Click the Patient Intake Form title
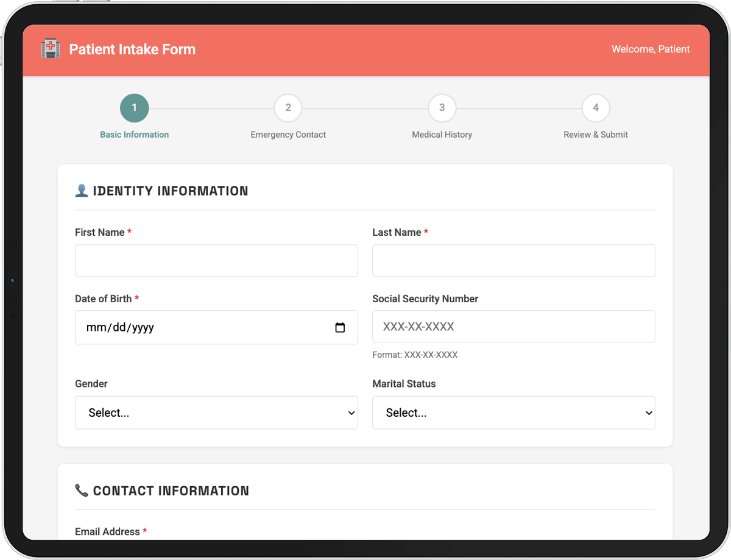Image resolution: width=731 pixels, height=560 pixels. [132, 49]
